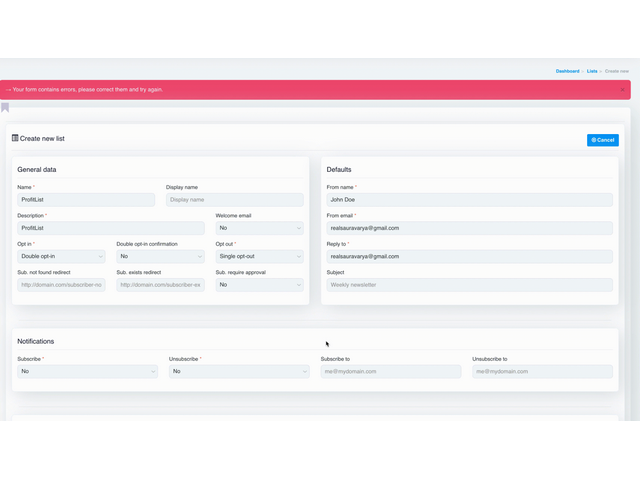Image resolution: width=640 pixels, height=480 pixels.
Task: Dismiss the red form error alert
Action: (x=622, y=90)
